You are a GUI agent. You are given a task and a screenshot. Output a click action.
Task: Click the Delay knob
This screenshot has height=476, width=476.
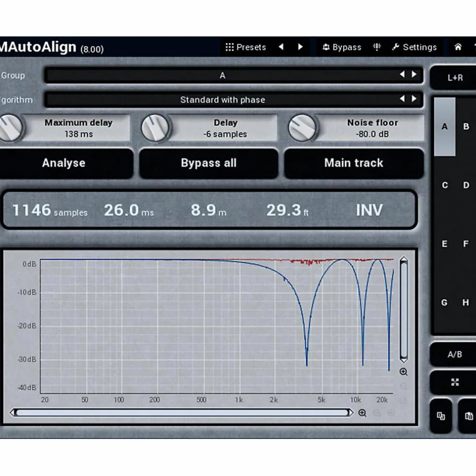[155, 128]
